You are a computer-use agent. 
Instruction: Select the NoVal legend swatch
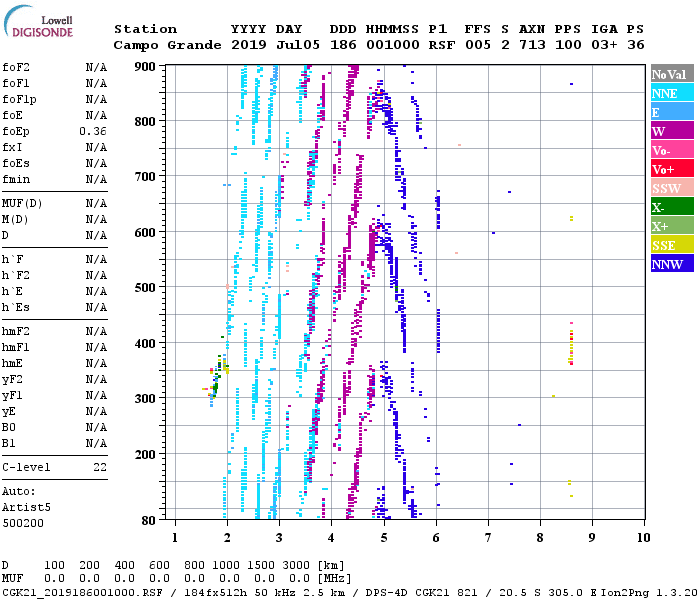pyautogui.click(x=672, y=73)
